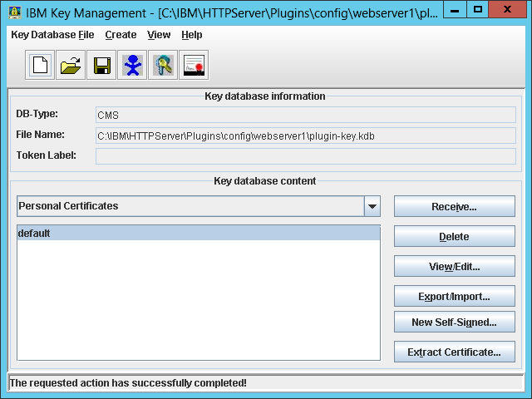532x399 pixels.
Task: Open the Create menu
Action: 121,35
